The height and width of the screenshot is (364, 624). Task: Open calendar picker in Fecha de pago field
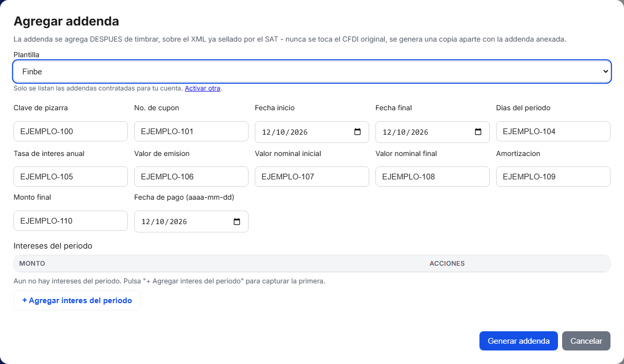click(x=237, y=222)
